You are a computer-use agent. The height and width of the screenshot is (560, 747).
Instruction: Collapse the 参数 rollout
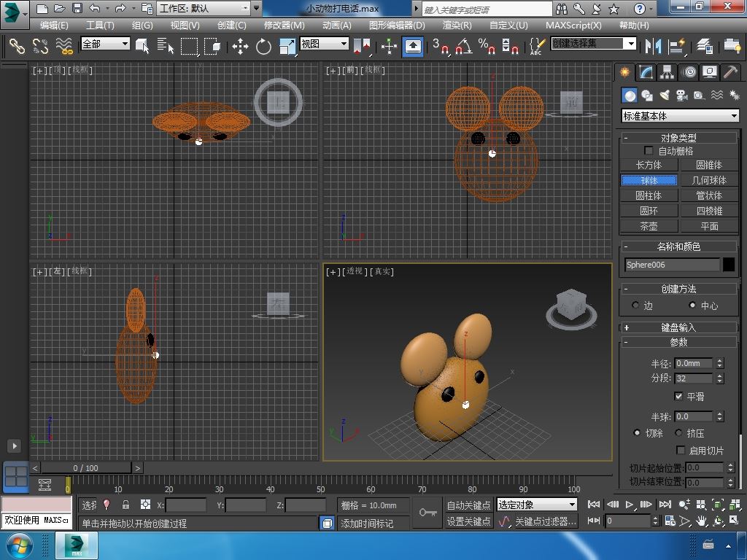pos(678,342)
